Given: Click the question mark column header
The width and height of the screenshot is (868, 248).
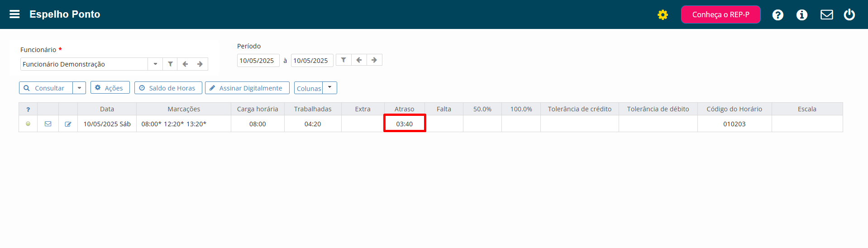Looking at the screenshot, I should [x=28, y=109].
